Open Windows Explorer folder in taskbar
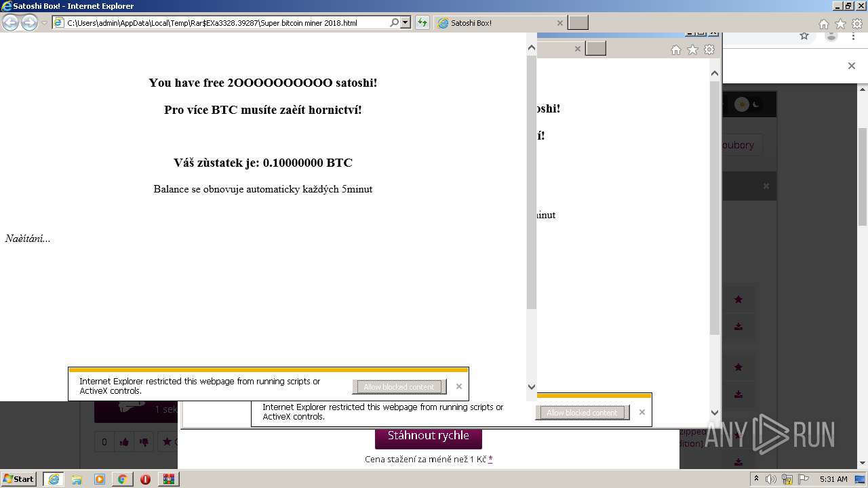This screenshot has width=868, height=488. [x=77, y=479]
